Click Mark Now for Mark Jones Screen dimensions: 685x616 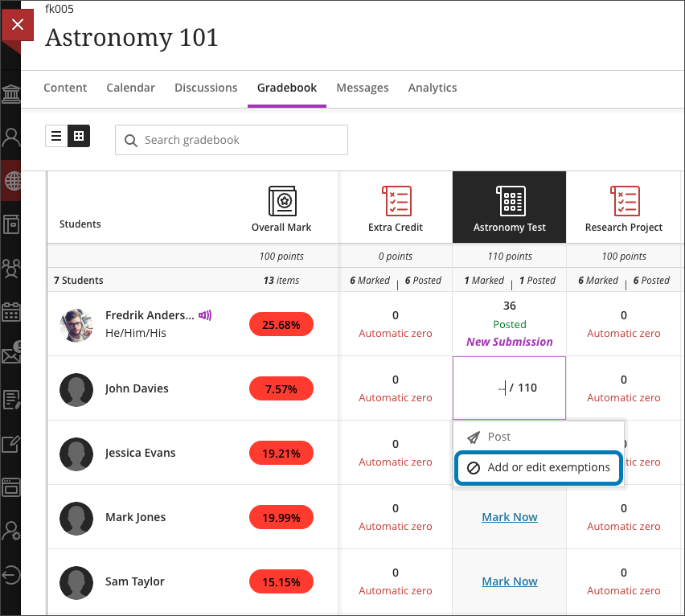click(510, 517)
